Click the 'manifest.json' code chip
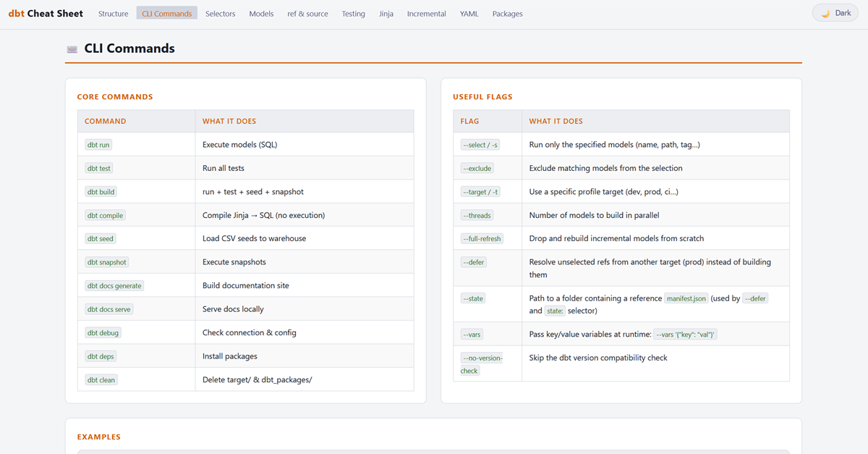The height and width of the screenshot is (454, 868). (686, 298)
